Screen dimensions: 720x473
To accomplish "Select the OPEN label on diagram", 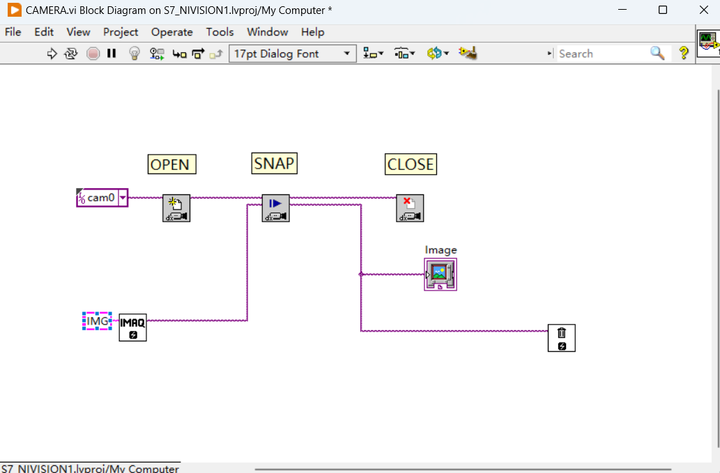I will click(172, 164).
